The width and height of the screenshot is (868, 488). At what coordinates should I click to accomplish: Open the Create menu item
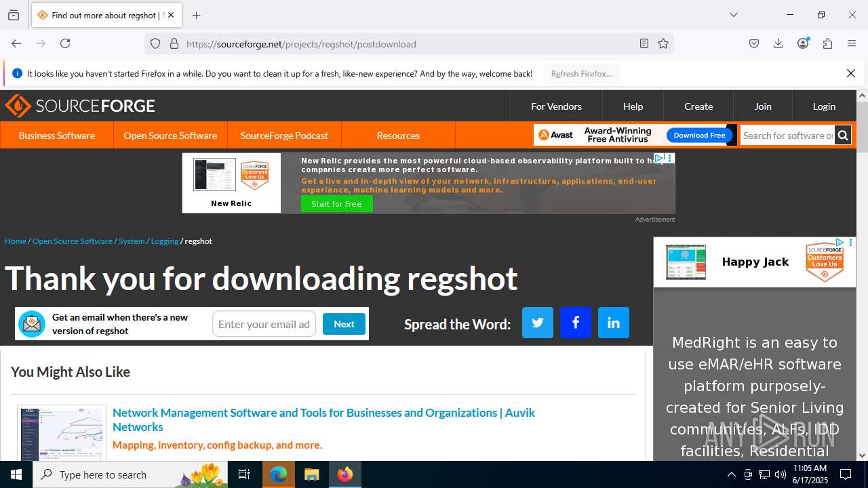[x=698, y=106]
